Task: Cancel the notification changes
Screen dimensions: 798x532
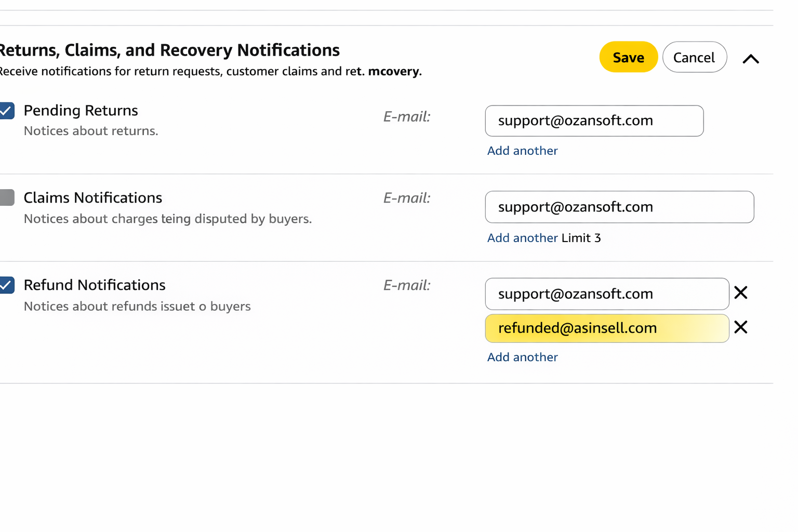Action: tap(694, 57)
